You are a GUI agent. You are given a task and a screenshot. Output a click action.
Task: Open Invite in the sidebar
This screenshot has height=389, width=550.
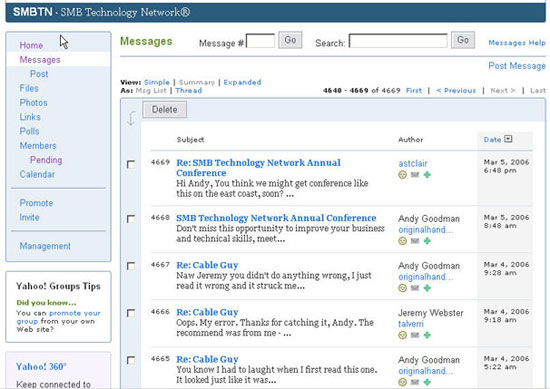click(x=29, y=217)
